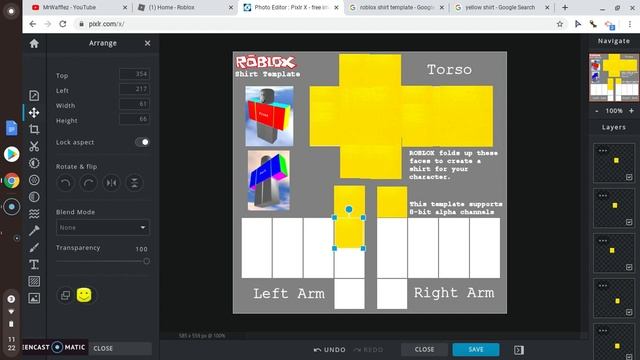
Task: Rotate the layer left
Action: [x=65, y=183]
